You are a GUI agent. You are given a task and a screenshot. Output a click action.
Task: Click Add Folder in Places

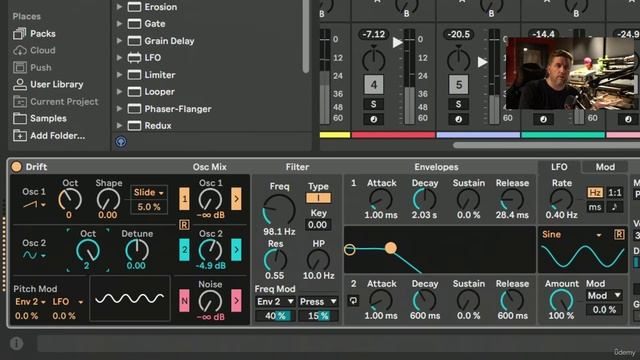(x=49, y=136)
